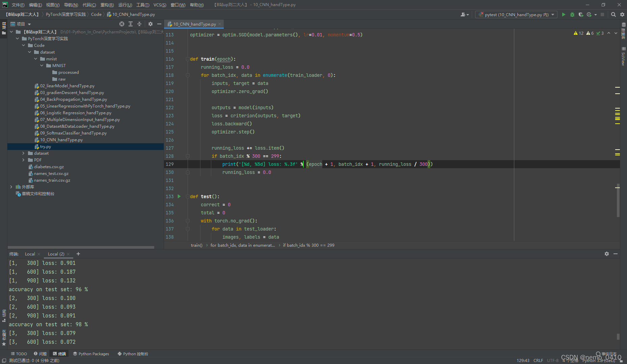Image resolution: width=627 pixels, height=364 pixels.
Task: Click the Project panel horizontal scrollbar
Action: coord(81,247)
